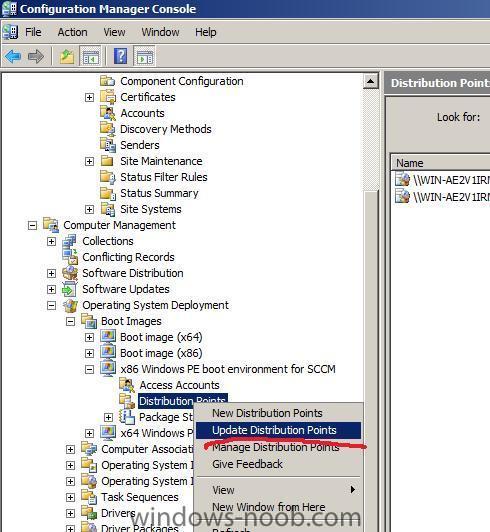Click the Component Configuration folder icon
The image size is (490, 532).
108,81
